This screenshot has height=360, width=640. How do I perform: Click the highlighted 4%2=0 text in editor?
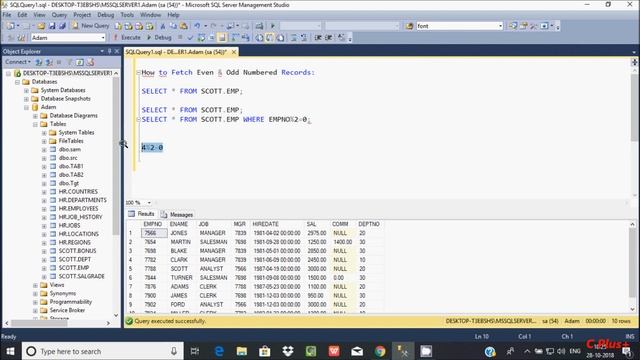[152, 147]
